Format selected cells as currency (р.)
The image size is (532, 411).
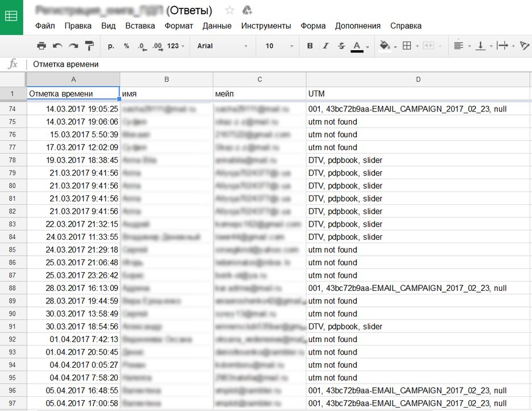pos(111,46)
